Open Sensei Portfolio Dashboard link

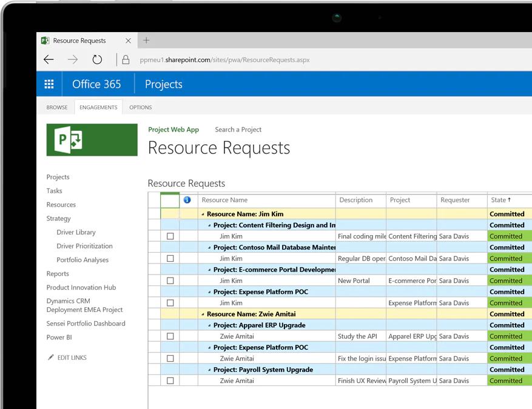(86, 324)
